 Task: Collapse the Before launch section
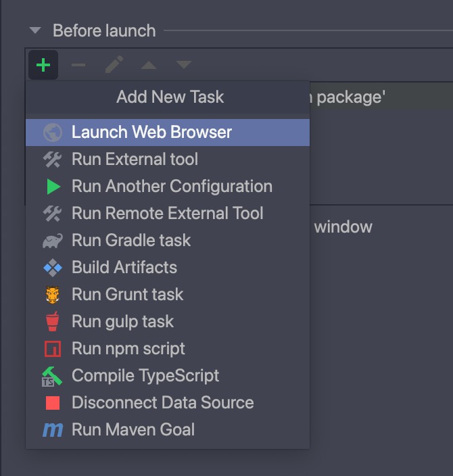35,30
